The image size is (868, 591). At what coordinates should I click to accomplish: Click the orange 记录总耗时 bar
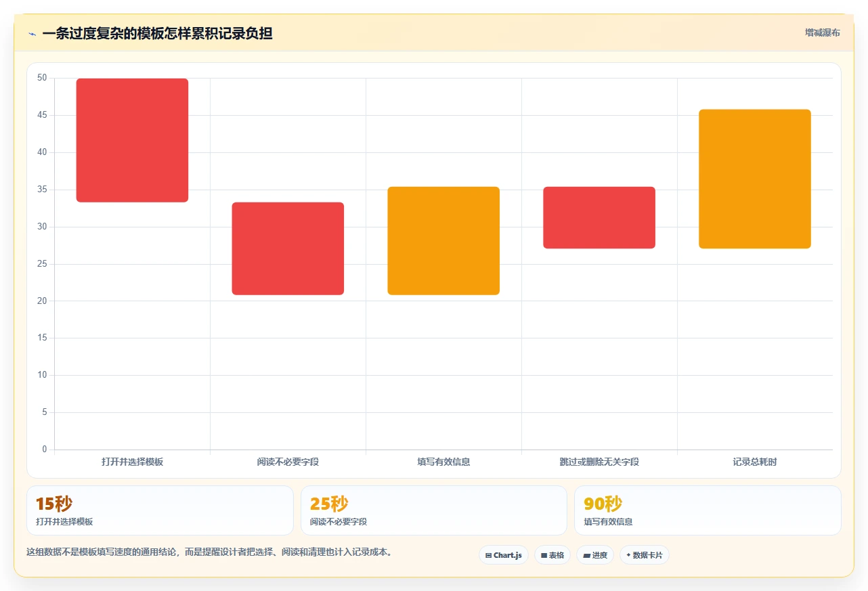point(755,179)
